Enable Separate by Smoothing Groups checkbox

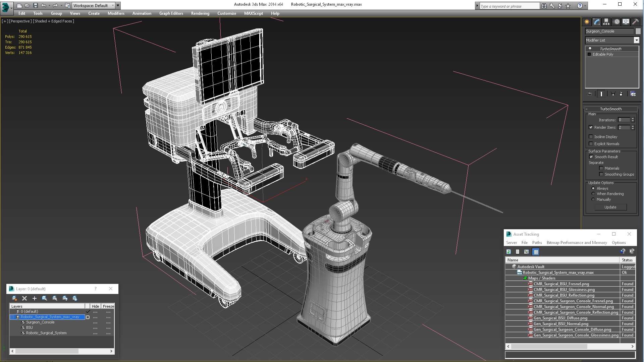coord(601,174)
